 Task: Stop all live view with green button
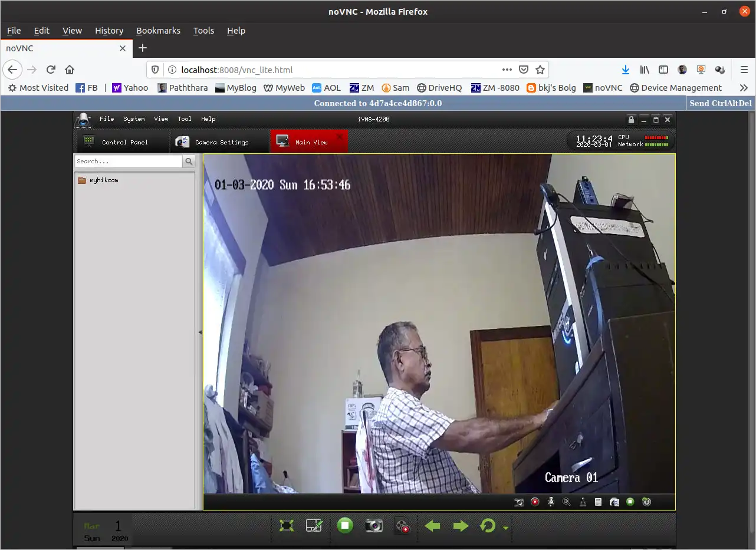coord(345,525)
